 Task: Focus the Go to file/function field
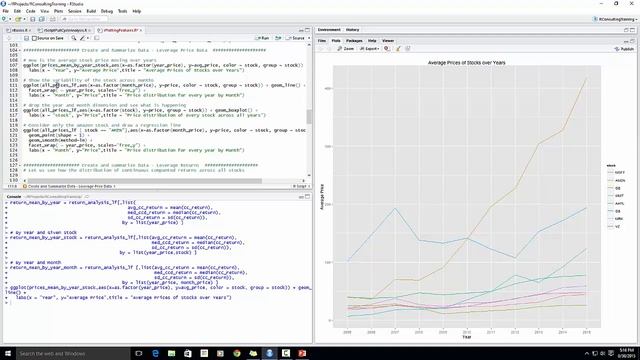[84, 19]
